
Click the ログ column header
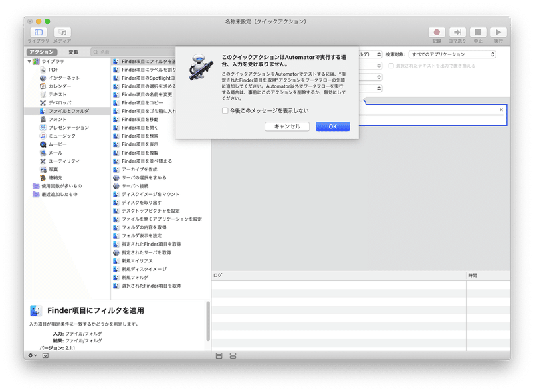(x=338, y=276)
